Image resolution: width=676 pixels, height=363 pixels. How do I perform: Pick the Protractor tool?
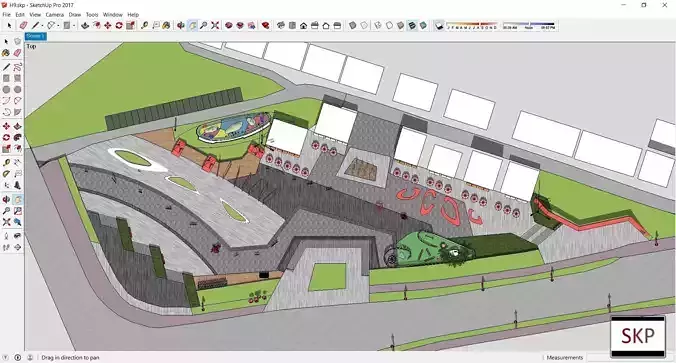coord(6,174)
